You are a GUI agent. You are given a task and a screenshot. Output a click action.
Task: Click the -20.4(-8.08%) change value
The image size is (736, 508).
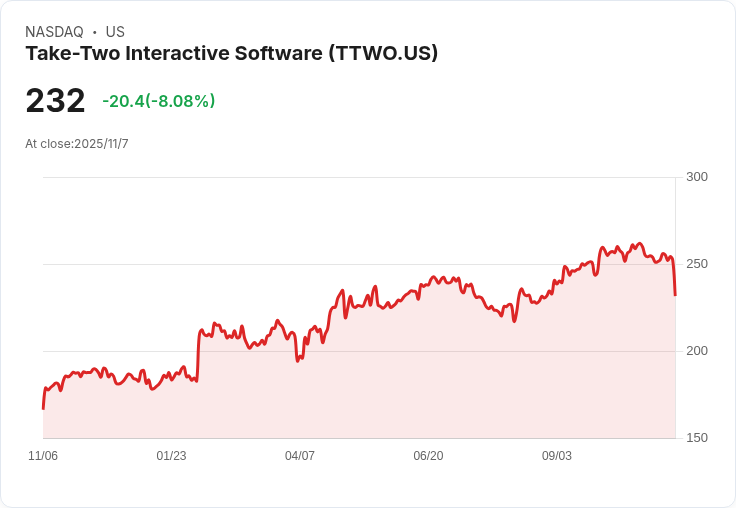pos(159,101)
